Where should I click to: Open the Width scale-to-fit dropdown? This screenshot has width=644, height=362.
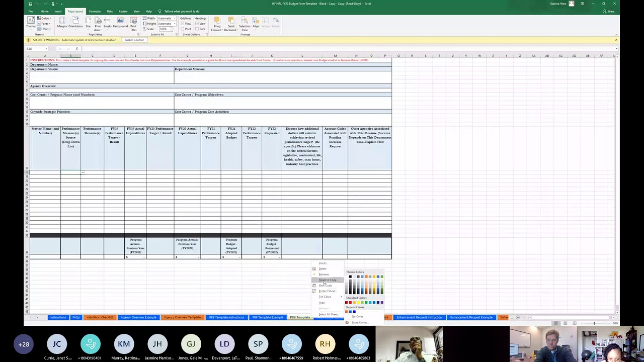(x=174, y=19)
